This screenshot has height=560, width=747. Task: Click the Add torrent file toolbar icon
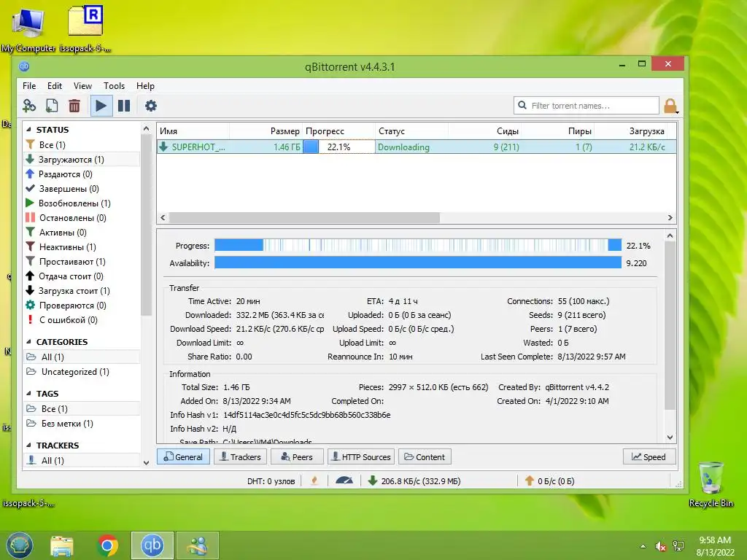click(x=52, y=106)
